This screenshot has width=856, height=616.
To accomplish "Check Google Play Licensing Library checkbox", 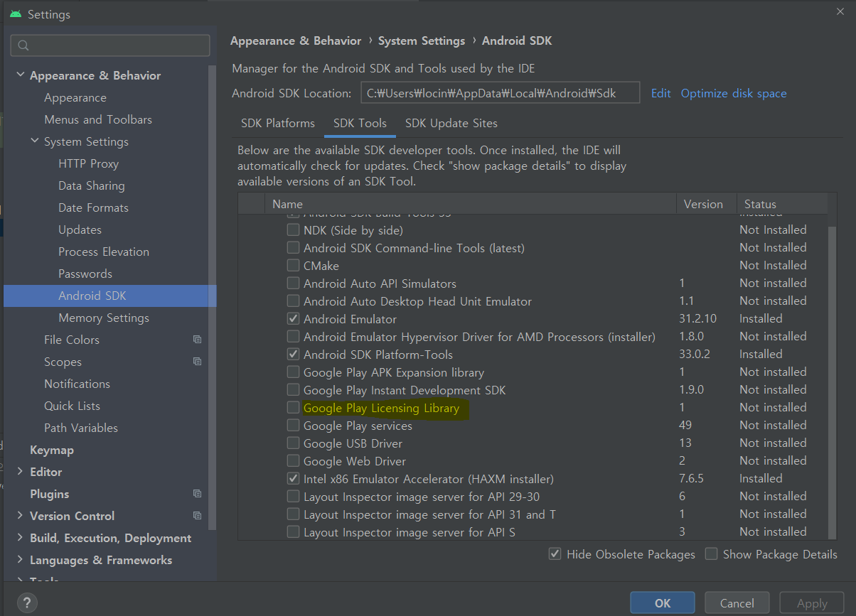I will pos(293,408).
